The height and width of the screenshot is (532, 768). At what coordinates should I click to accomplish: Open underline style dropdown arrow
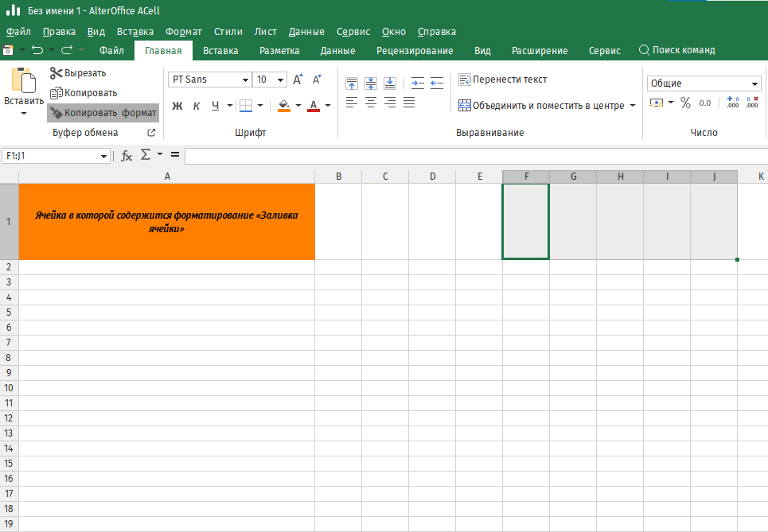click(230, 105)
